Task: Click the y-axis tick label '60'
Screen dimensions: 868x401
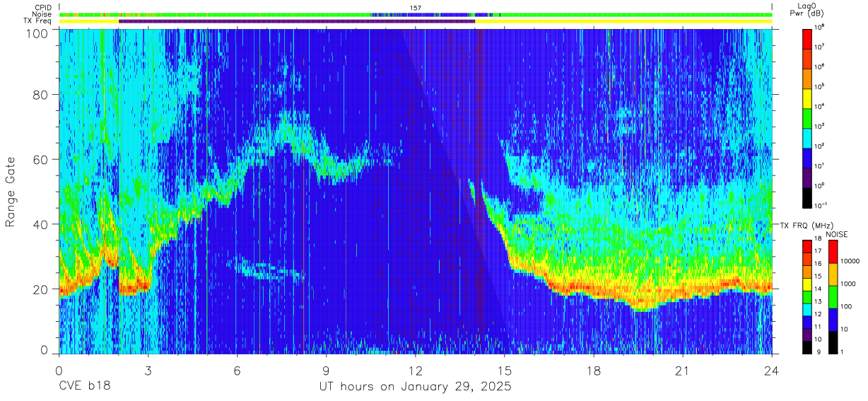Action: click(x=40, y=159)
